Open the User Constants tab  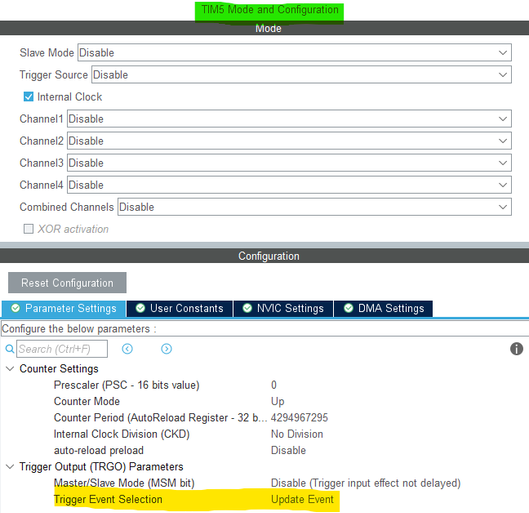pos(179,308)
